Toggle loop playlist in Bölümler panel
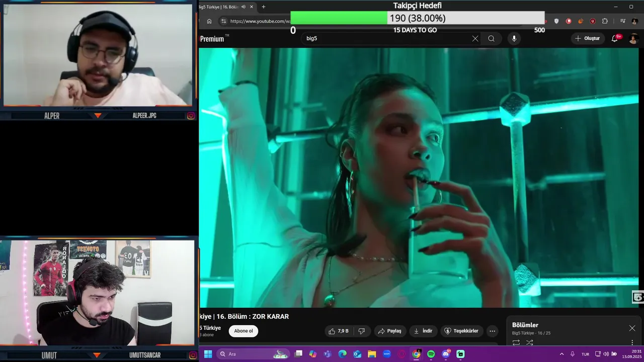 [x=516, y=342]
